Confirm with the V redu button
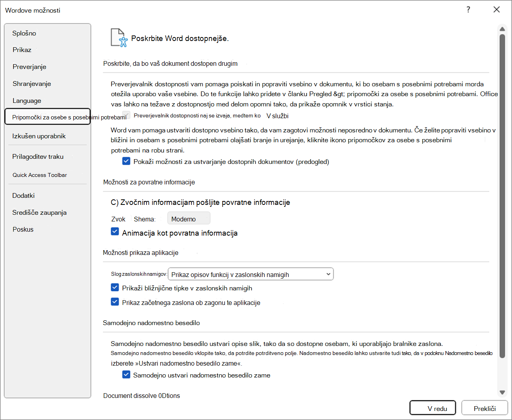The height and width of the screenshot is (420, 512). pos(433,408)
